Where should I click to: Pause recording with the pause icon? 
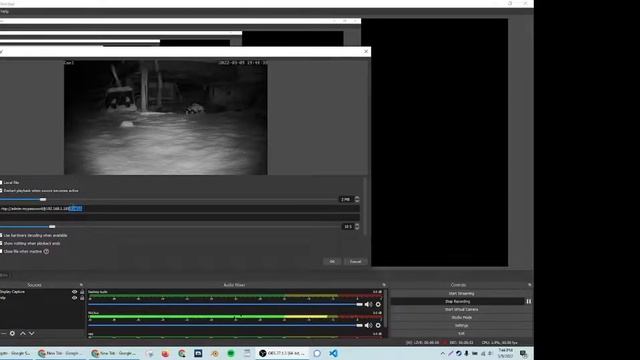(529, 301)
